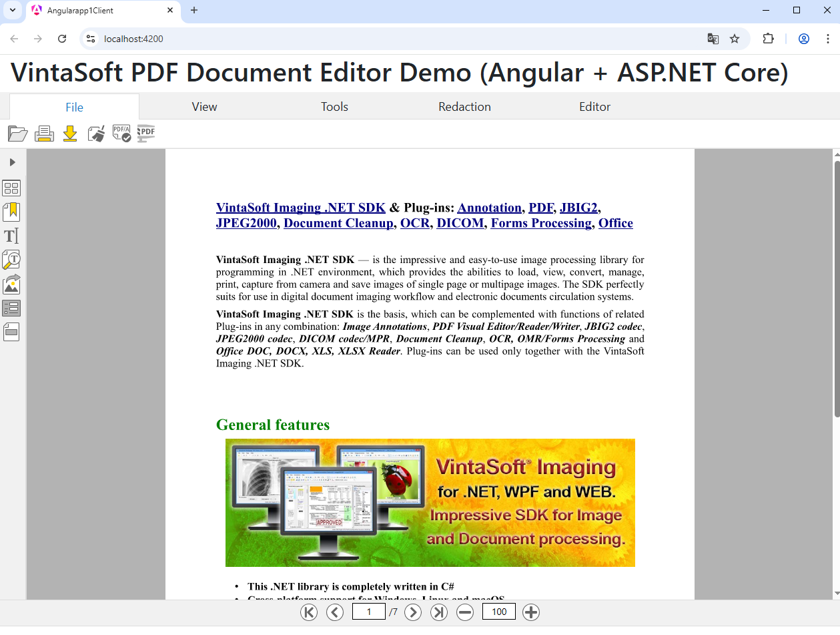Print the document using printer icon
Viewport: 840px width, 635px height.
(44, 134)
